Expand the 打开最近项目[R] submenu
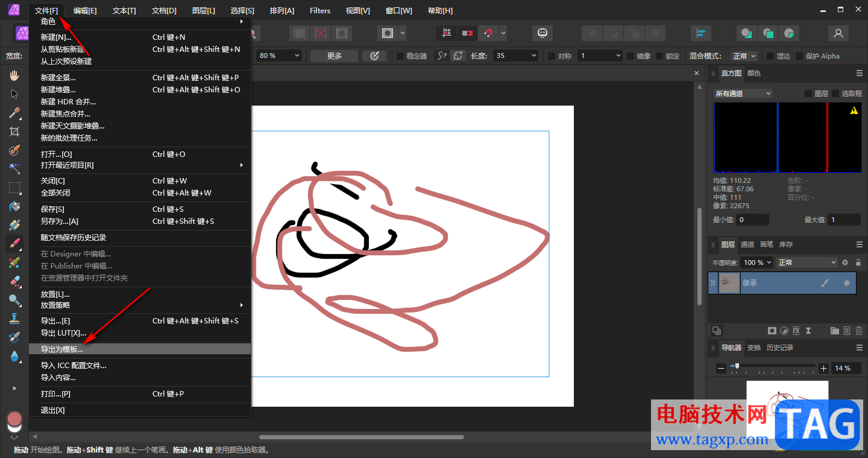 (140, 165)
